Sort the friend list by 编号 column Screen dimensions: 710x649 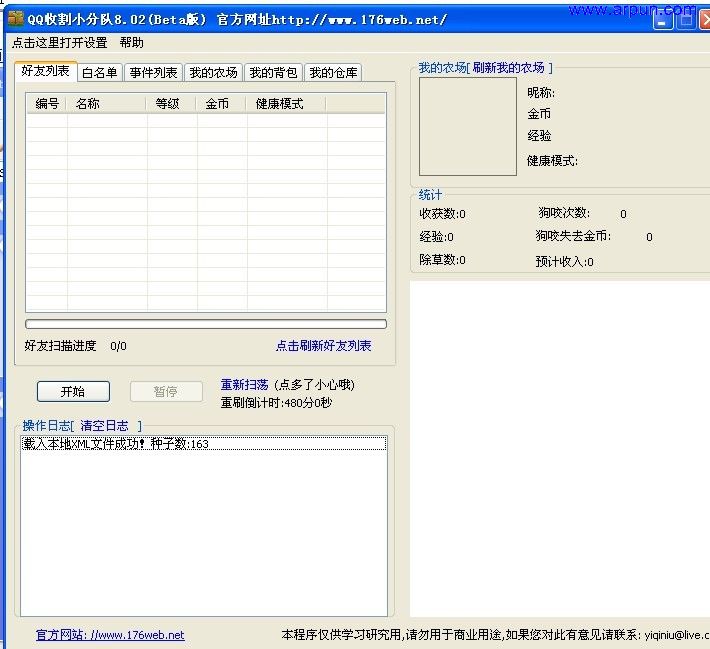click(x=47, y=104)
